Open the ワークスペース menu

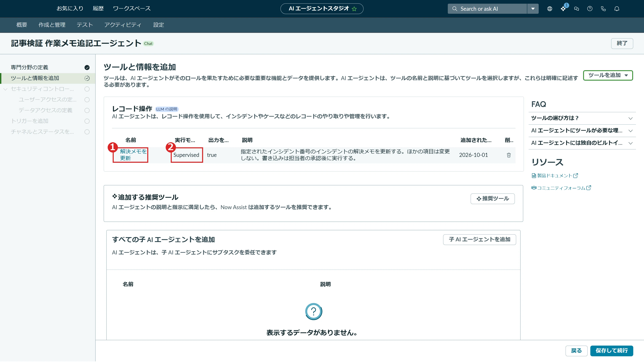pos(132,9)
